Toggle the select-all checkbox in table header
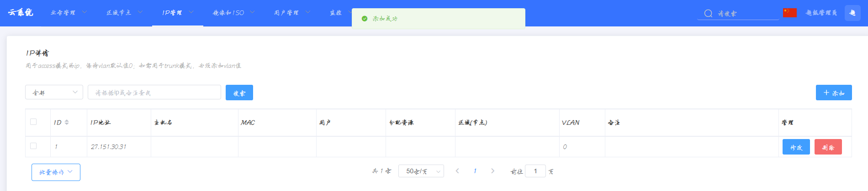Viewport: 868px width, 191px height. coord(33,122)
